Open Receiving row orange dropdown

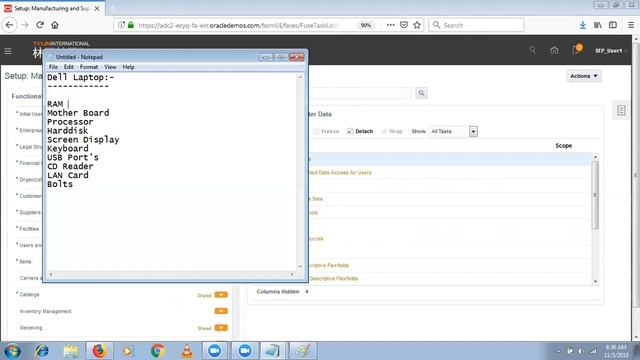221,328
